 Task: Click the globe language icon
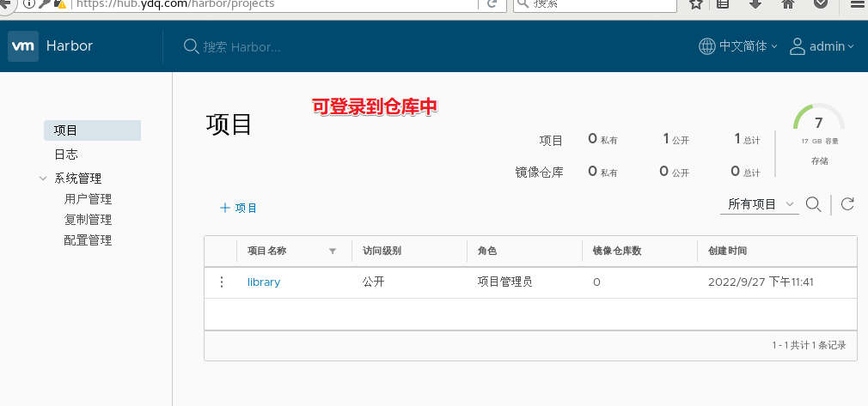(707, 46)
